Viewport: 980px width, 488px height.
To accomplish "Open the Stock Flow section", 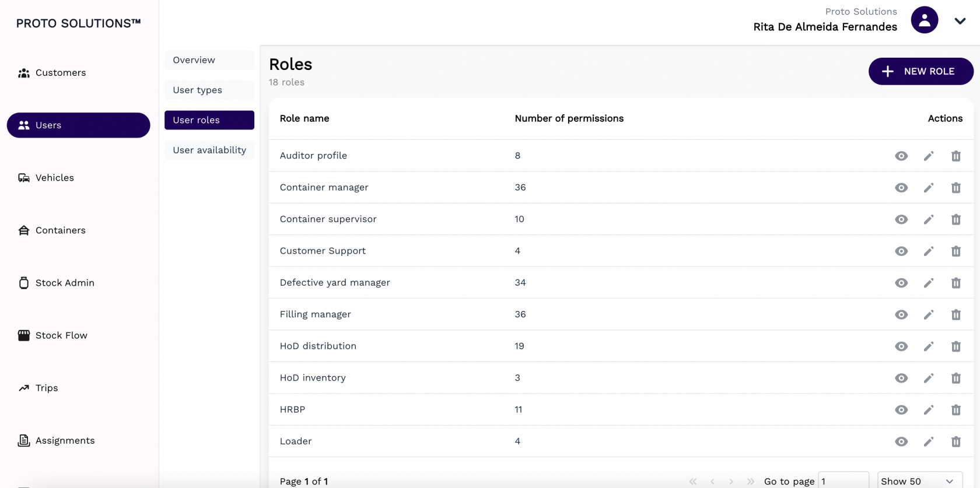I will tap(78, 335).
